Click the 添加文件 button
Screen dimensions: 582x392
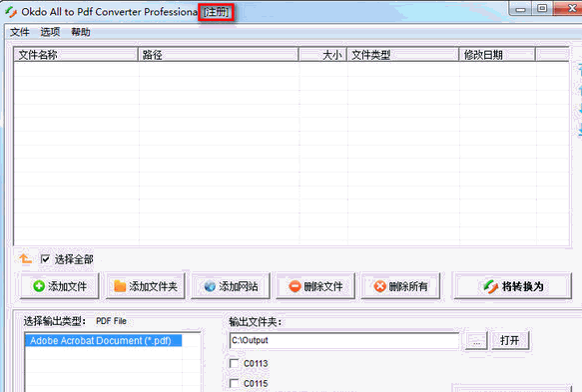60,286
